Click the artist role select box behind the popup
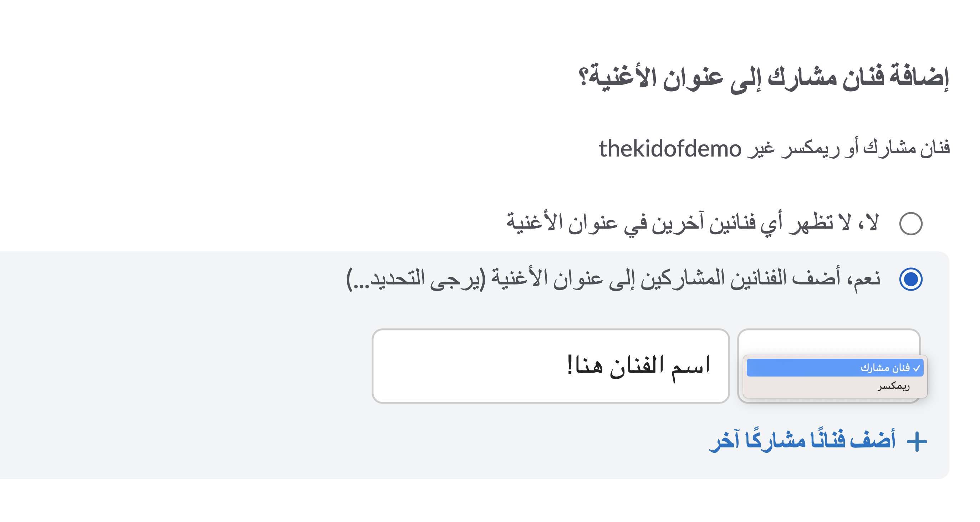 (829, 342)
